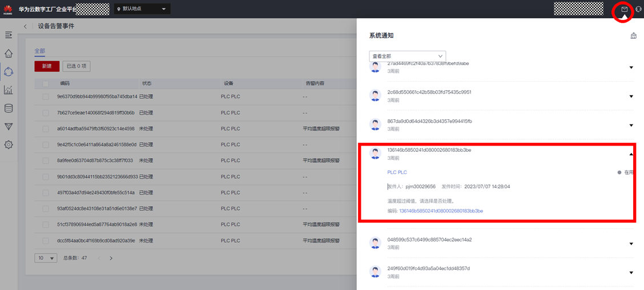Open the settings gear sidebar icon

(8, 144)
